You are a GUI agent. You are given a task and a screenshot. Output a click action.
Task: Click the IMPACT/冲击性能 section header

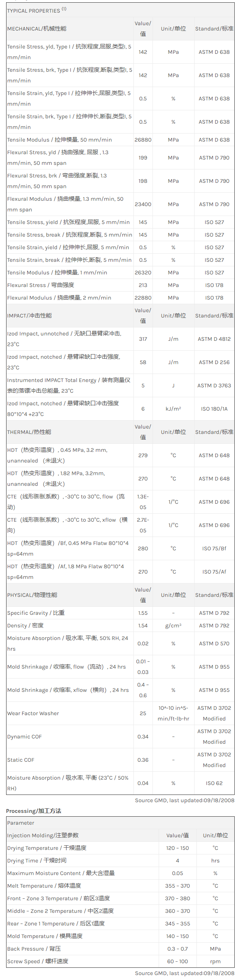point(29,316)
